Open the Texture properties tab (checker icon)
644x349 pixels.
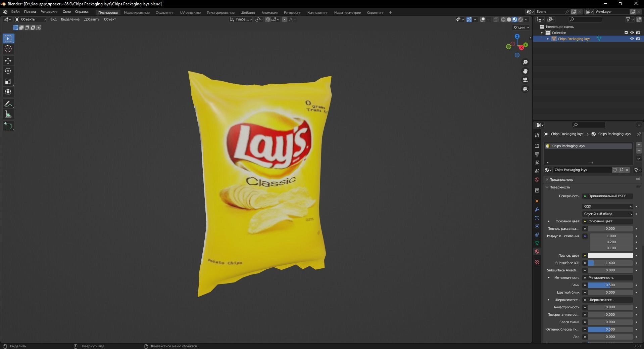pos(537,262)
